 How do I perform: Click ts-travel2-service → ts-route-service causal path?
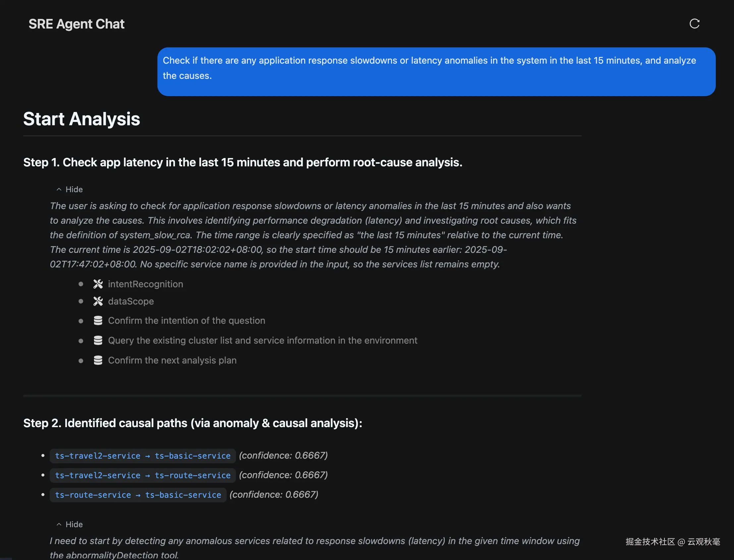[143, 475]
